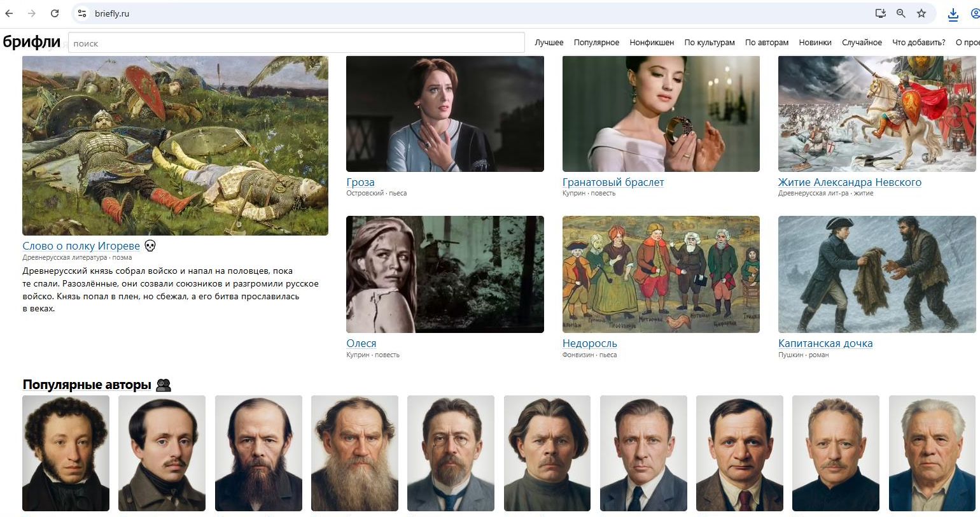The image size is (980, 517).
Task: Select the Нонфикшен navigation item
Action: pos(652,43)
